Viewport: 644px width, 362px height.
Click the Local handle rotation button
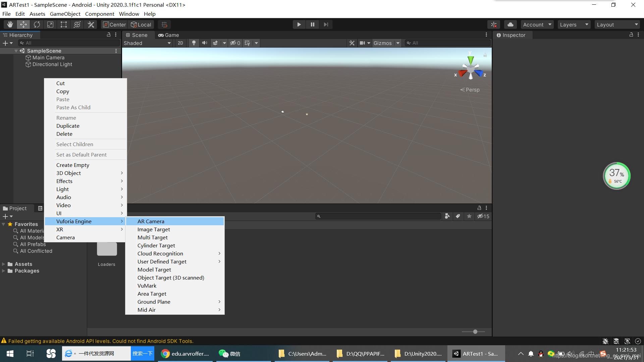141,24
